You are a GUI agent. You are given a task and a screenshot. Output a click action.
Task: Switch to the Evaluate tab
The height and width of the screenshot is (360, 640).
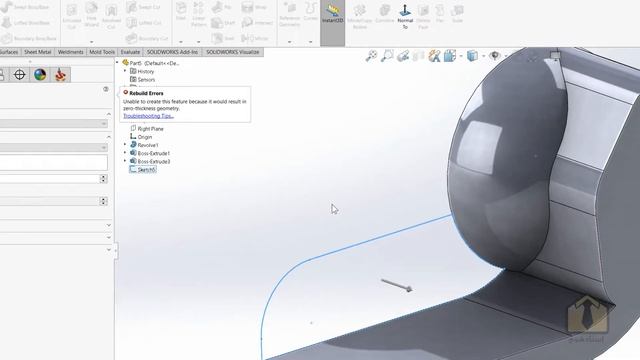130,52
